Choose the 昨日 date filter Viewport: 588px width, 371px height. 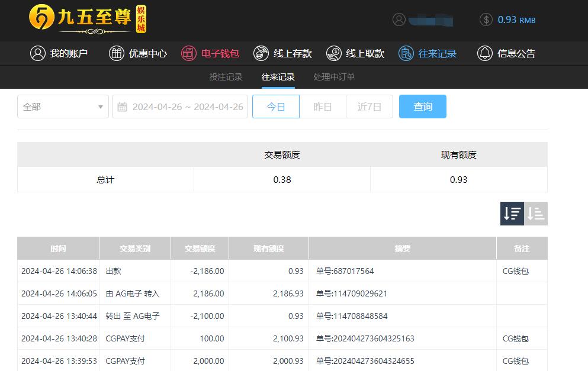(323, 107)
